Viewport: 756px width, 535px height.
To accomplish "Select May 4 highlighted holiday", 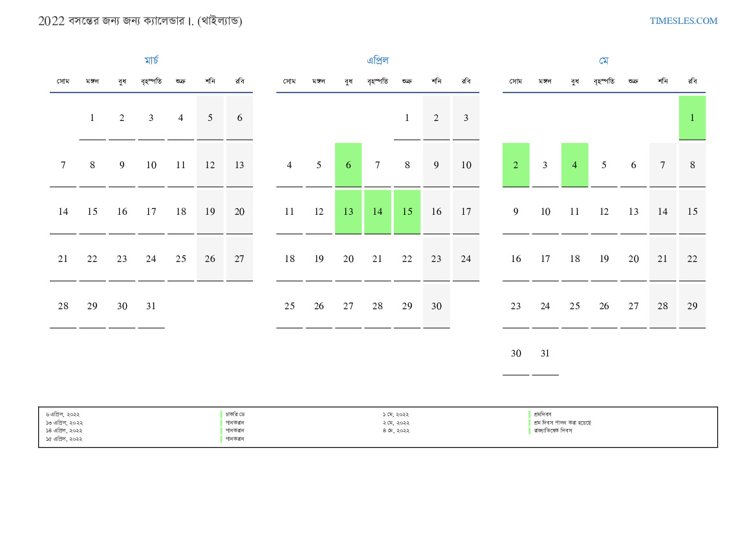I will coord(574,164).
